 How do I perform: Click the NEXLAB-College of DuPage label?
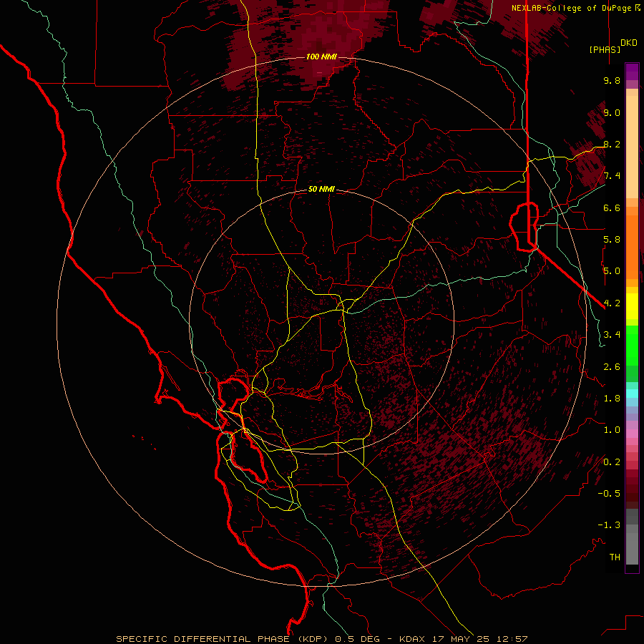click(571, 8)
